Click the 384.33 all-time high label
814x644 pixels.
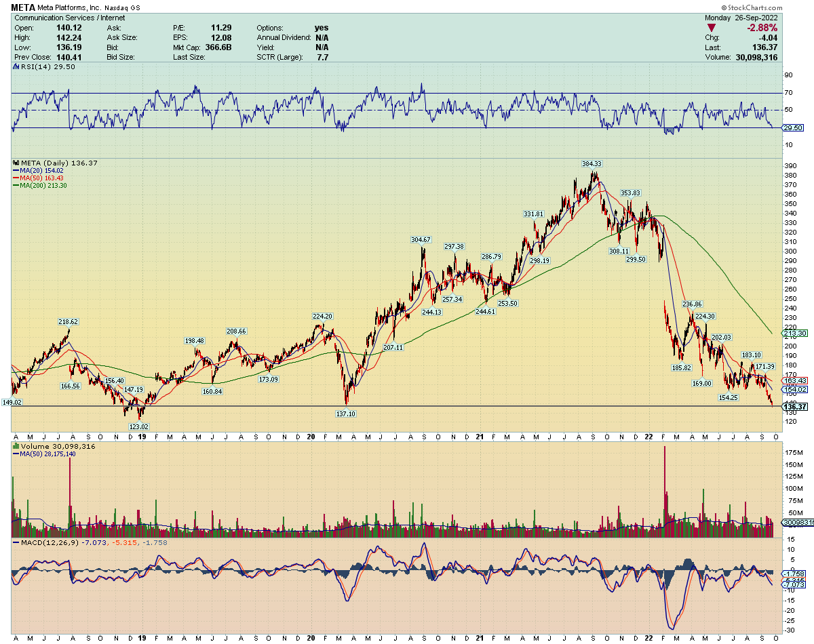(592, 164)
